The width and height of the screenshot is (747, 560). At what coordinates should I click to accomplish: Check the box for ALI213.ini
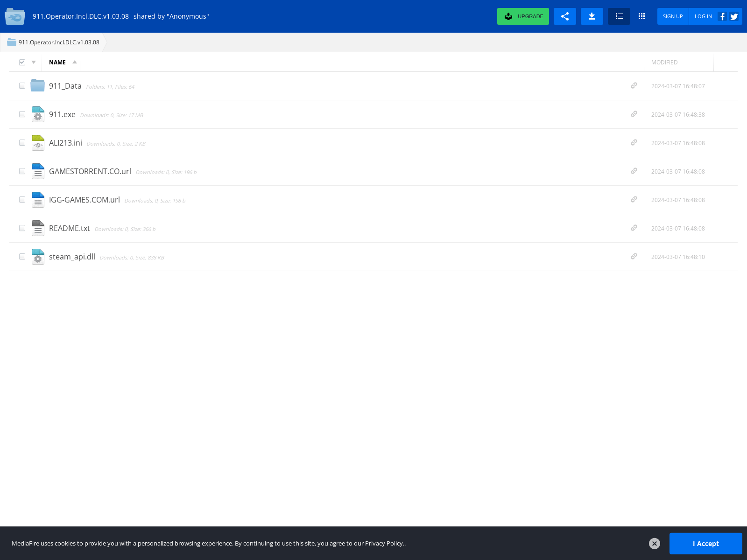click(x=22, y=143)
